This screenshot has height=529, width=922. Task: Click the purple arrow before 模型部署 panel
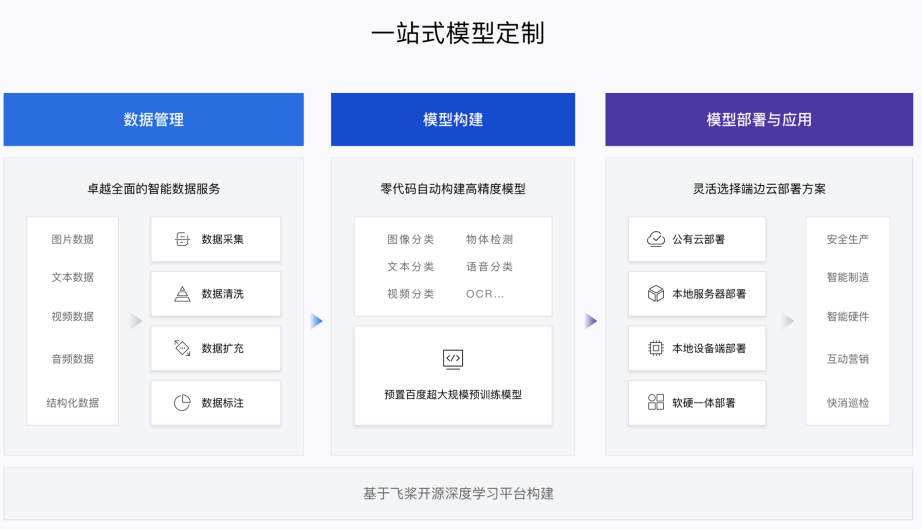(591, 321)
